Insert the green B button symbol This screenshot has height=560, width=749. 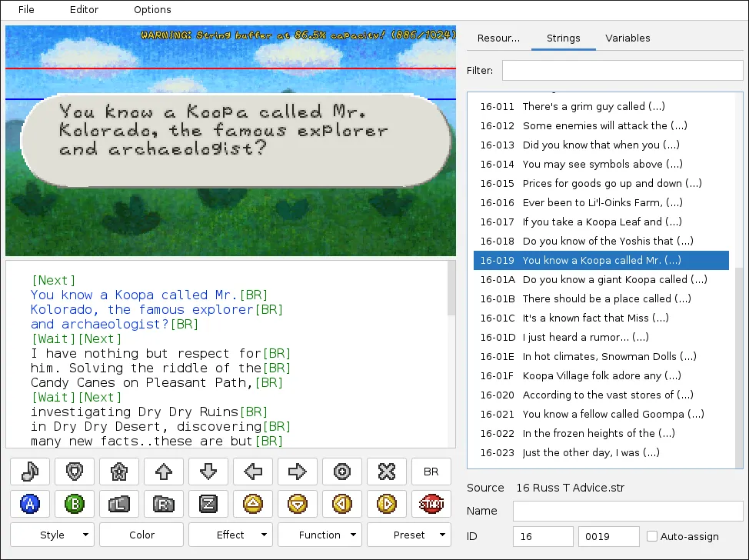[x=75, y=504]
